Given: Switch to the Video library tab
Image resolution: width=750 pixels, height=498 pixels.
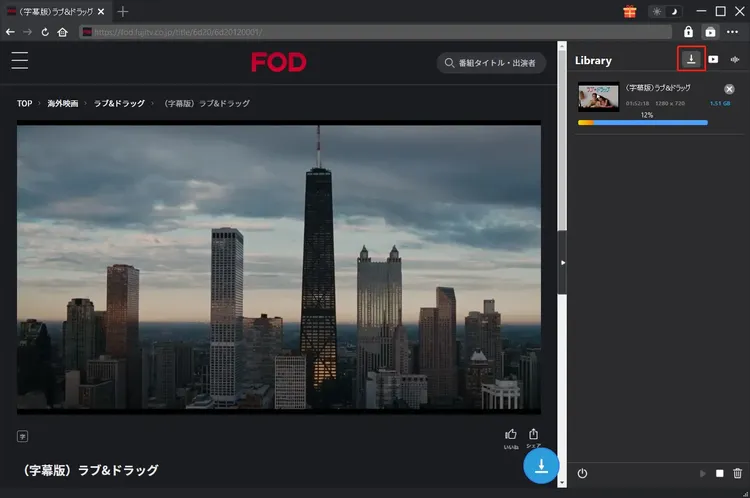Looking at the screenshot, I should point(713,59).
